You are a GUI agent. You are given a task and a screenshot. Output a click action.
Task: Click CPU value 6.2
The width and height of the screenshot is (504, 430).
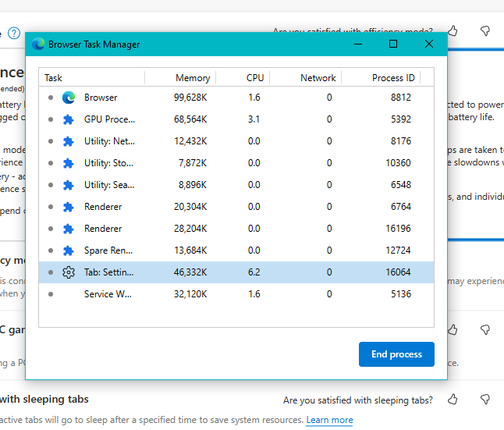[254, 272]
